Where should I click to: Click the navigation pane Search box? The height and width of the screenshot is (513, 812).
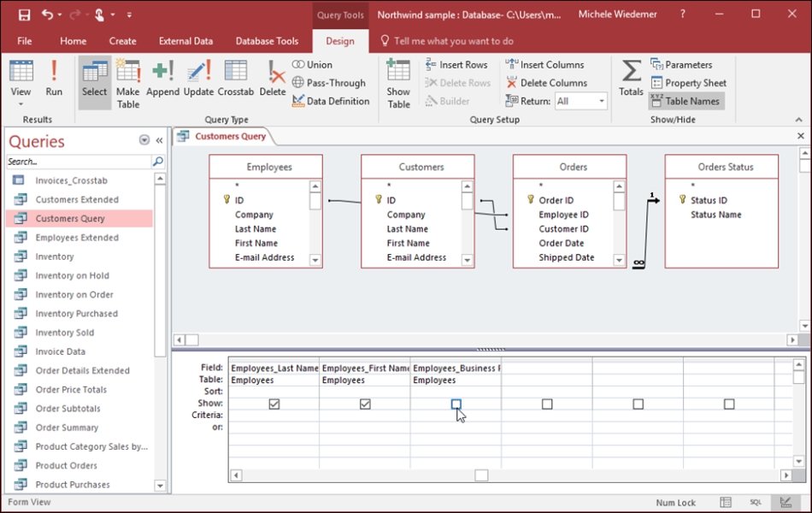[x=79, y=162]
